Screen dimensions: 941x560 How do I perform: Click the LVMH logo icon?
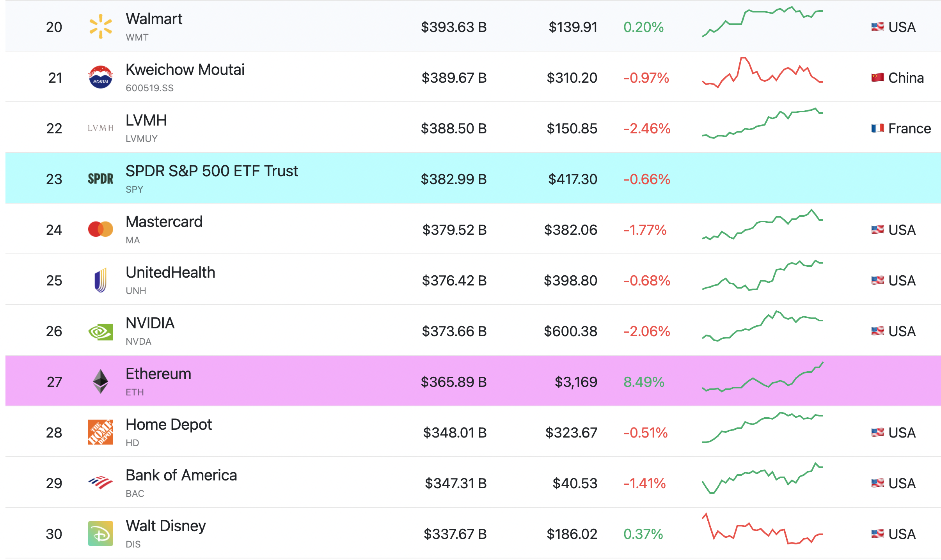coord(101,128)
